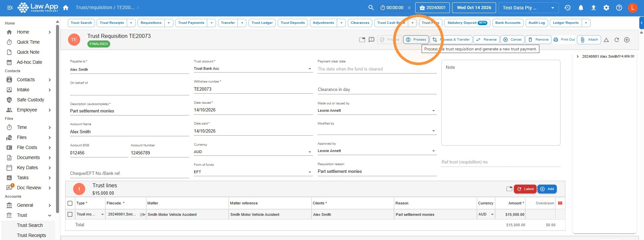Open the Test Data Pty company selector
644x240 pixels.
[x=528, y=8]
